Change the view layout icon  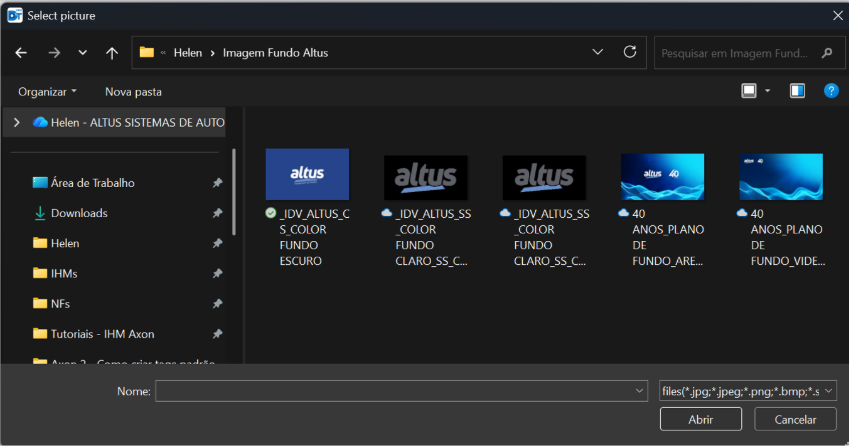[749, 91]
